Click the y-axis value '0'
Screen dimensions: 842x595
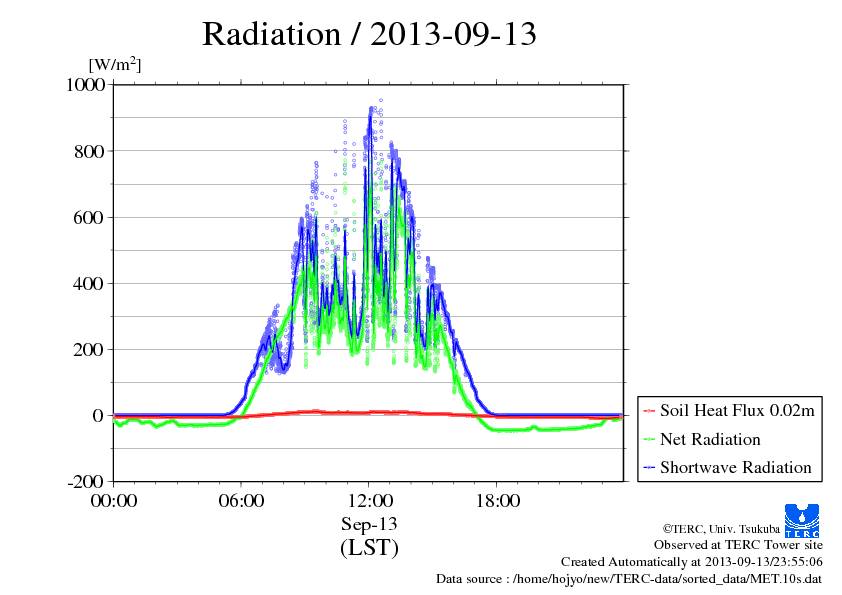tap(98, 416)
